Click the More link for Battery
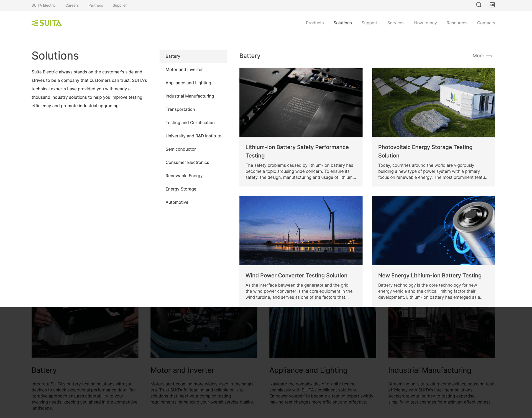The height and width of the screenshot is (418, 532). pyautogui.click(x=482, y=56)
